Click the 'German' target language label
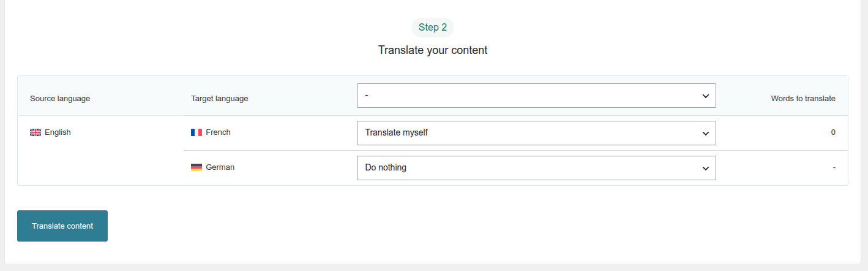 tap(220, 167)
